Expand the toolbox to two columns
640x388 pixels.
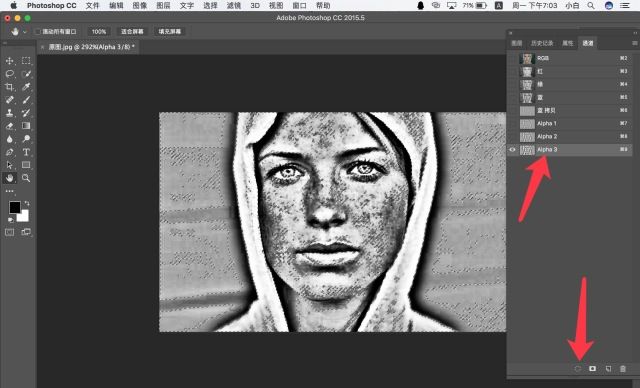(x=5, y=43)
